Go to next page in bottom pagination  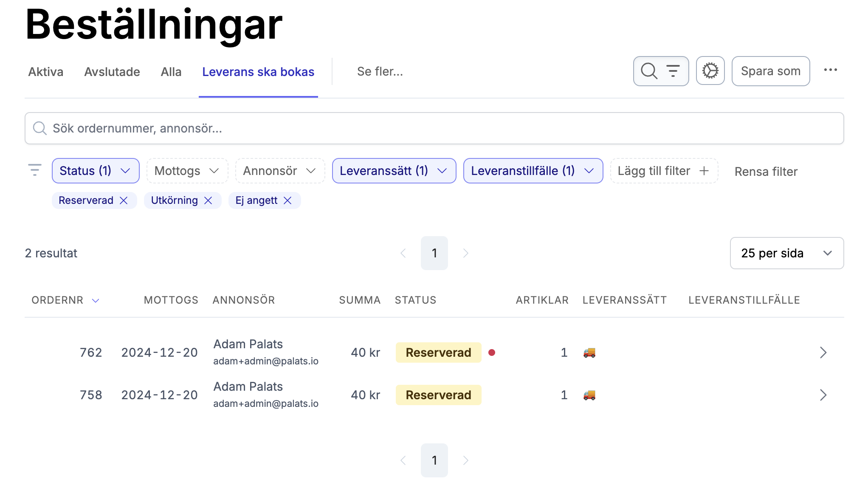click(x=465, y=460)
